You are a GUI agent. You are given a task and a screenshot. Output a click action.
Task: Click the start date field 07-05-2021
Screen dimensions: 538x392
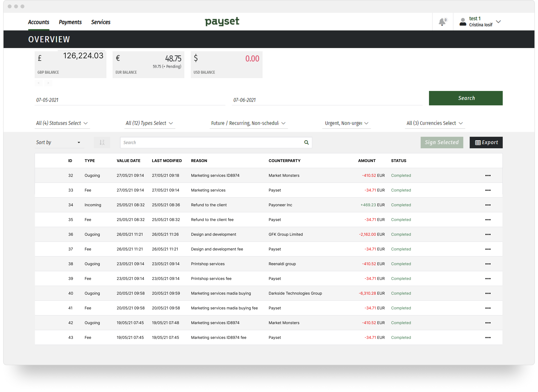130,100
